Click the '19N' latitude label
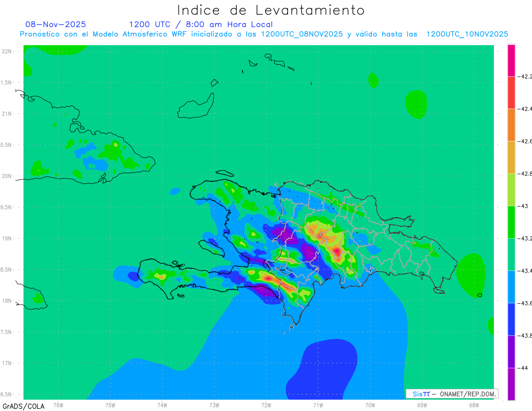 [x=7, y=239]
